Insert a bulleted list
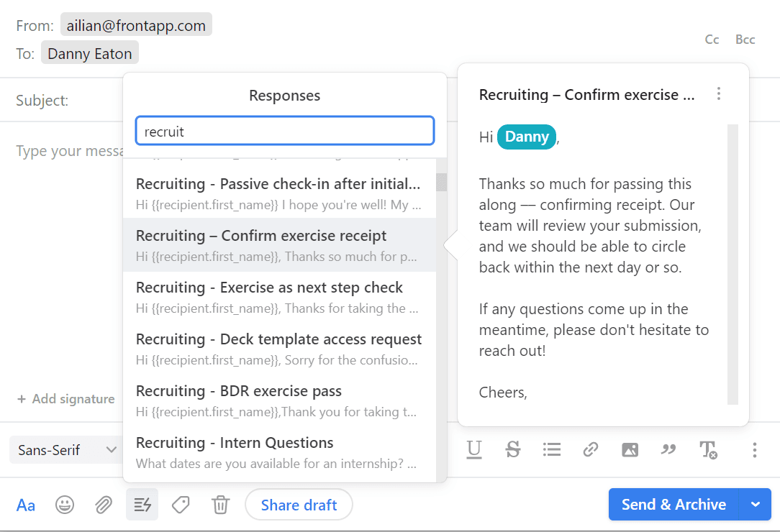This screenshot has height=532, width=780. point(552,449)
